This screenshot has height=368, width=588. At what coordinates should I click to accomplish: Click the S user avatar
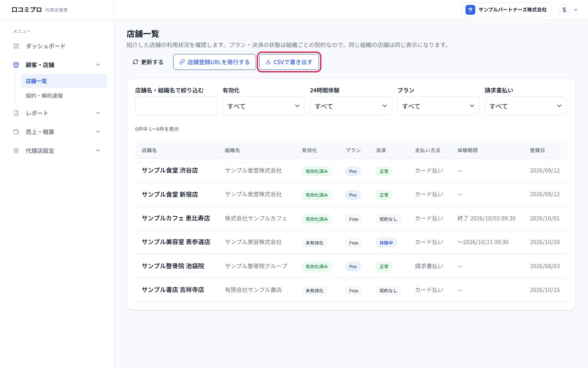564,10
